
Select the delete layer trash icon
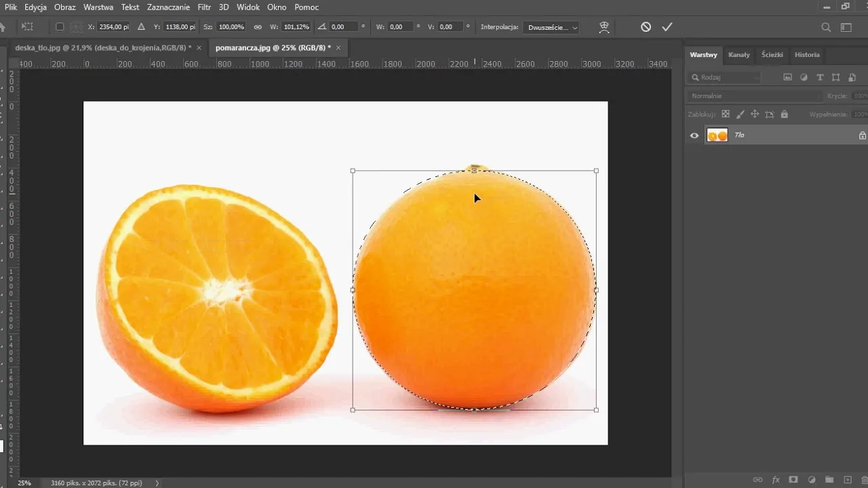pyautogui.click(x=864, y=479)
